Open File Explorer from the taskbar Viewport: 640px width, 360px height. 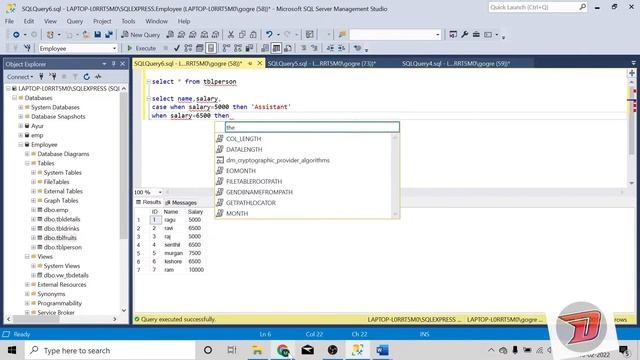click(257, 350)
